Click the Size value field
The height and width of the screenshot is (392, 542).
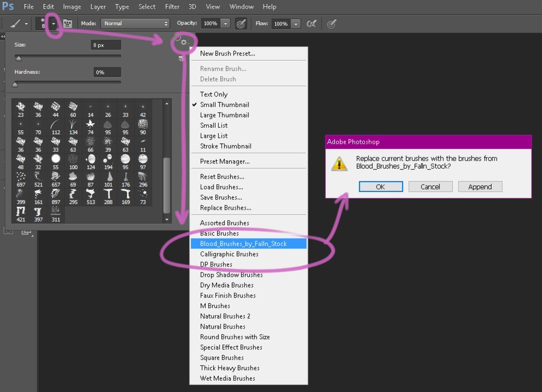pyautogui.click(x=106, y=45)
